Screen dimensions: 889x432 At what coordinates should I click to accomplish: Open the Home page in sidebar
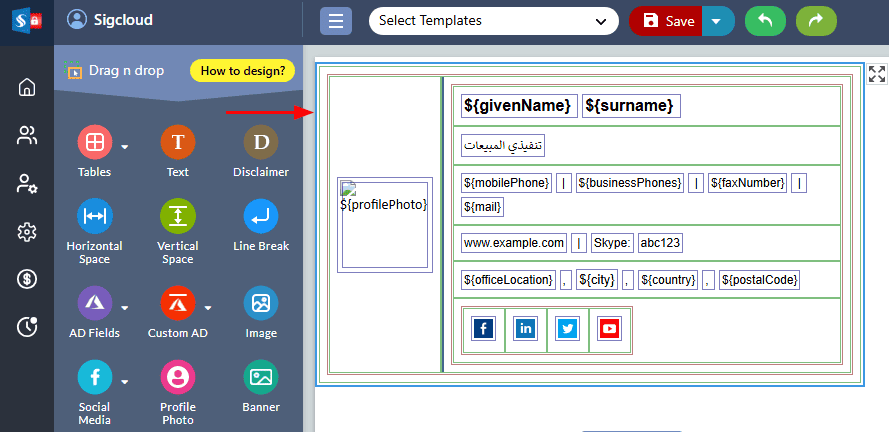[x=27, y=87]
